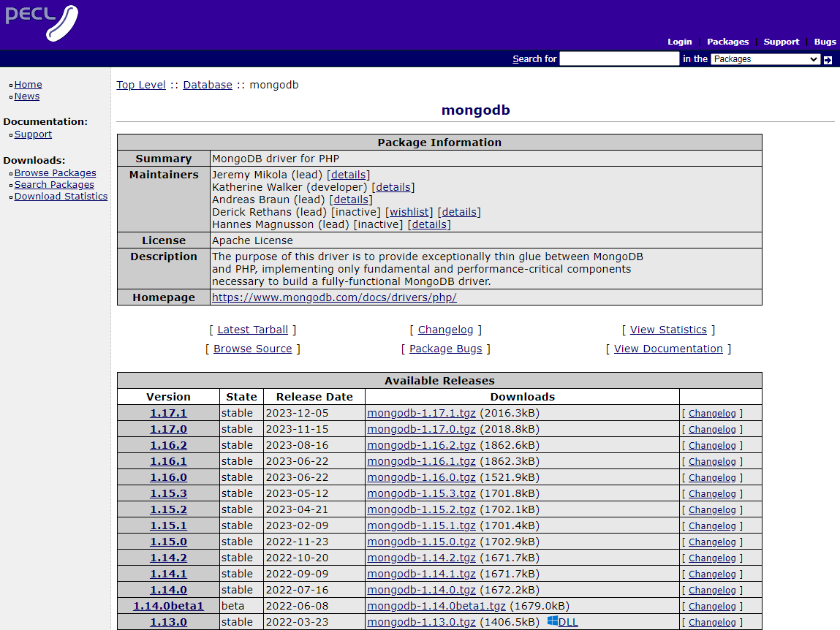View details for Andreas Braun

(x=351, y=200)
